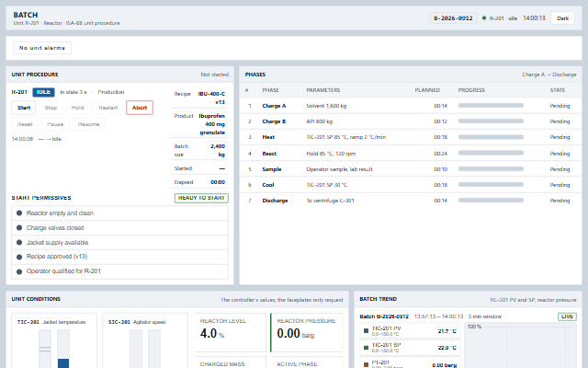Click the Reset button
Screen dimensions: 588x368
(25, 124)
